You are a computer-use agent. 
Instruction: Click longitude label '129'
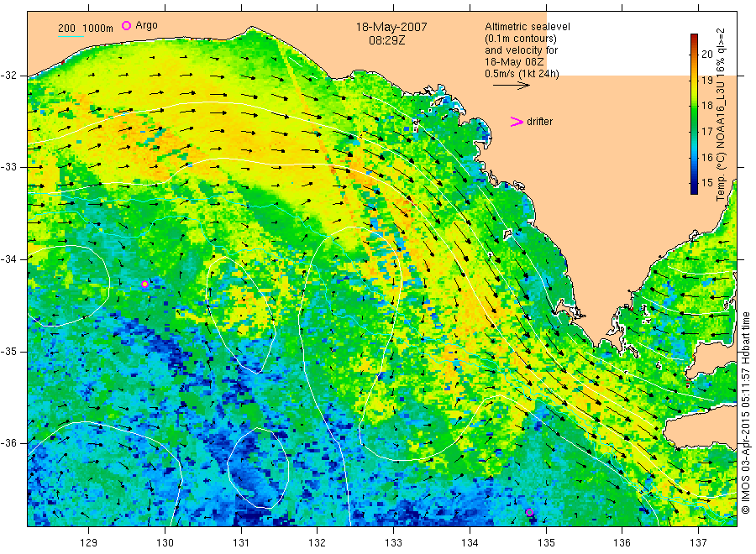click(89, 543)
